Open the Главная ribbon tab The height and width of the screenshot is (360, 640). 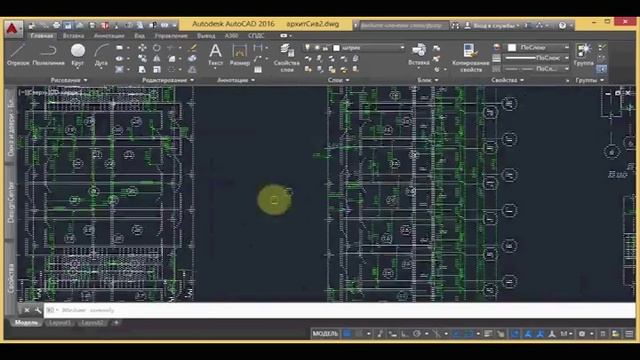pyautogui.click(x=42, y=36)
